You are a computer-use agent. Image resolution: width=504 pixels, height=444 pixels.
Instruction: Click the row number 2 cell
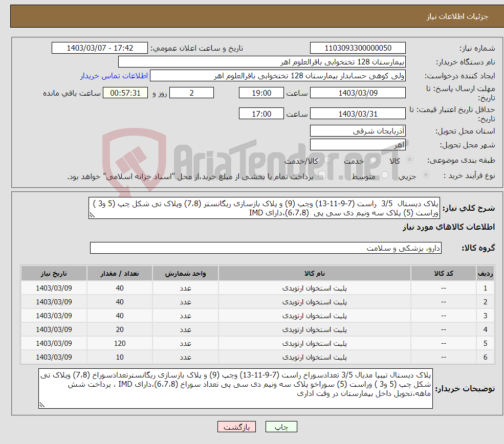[486, 302]
